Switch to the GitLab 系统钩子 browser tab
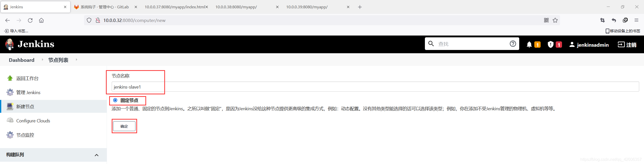The width and height of the screenshot is (644, 164). point(104,7)
